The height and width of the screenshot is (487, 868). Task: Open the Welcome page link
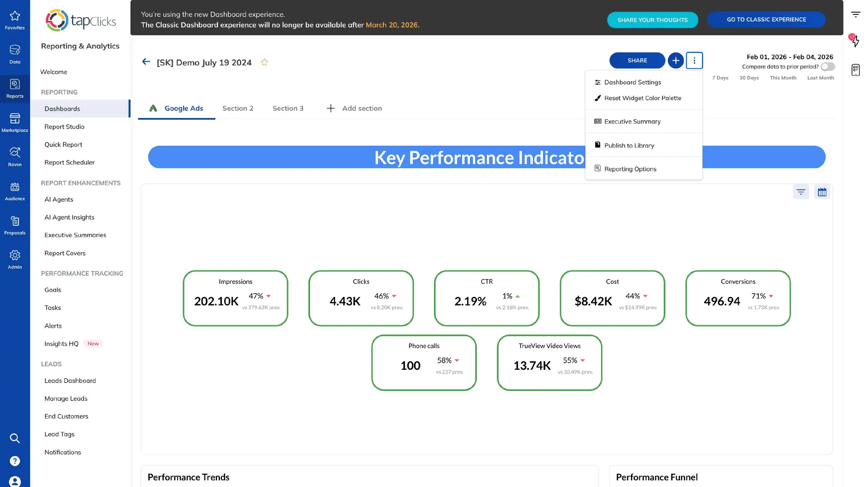[53, 72]
